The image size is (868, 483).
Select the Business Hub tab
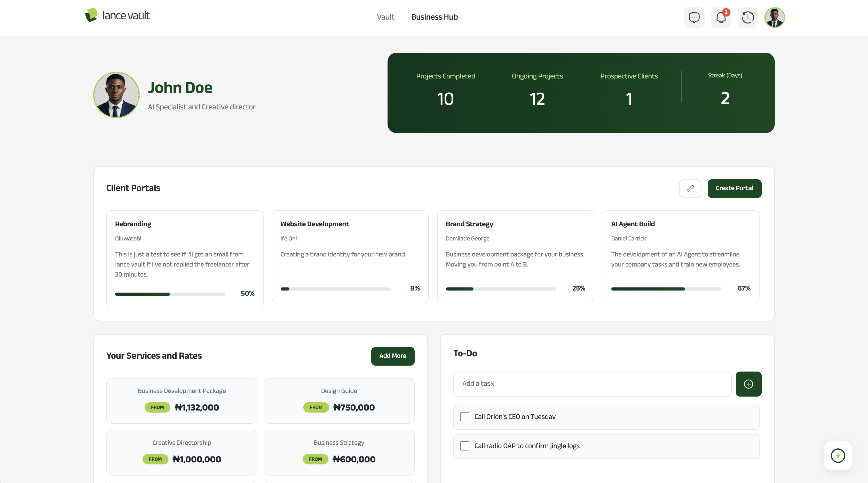tap(434, 17)
